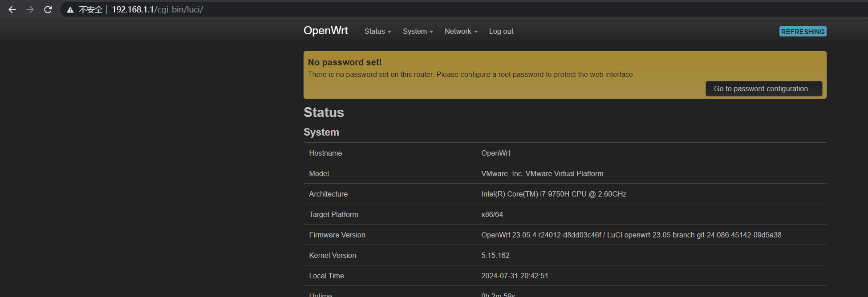Reload the page with the refresh icon
Viewport: 868px width, 297px height.
pos(48,9)
